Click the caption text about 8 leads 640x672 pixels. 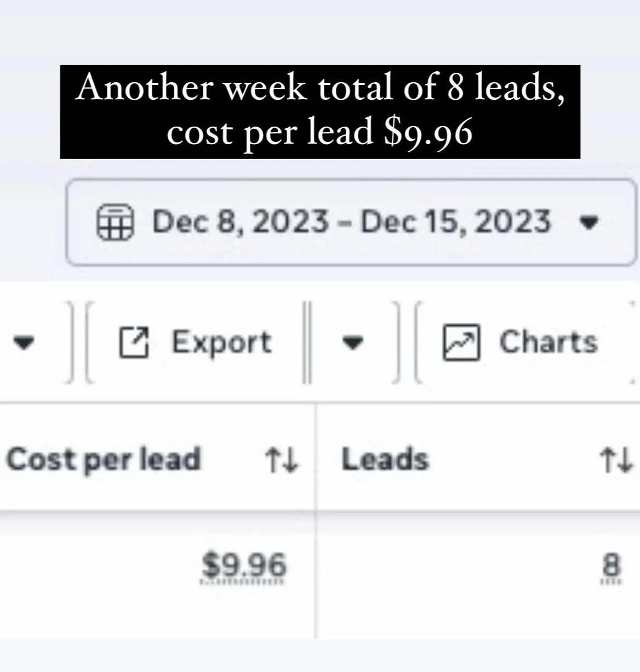[320, 112]
